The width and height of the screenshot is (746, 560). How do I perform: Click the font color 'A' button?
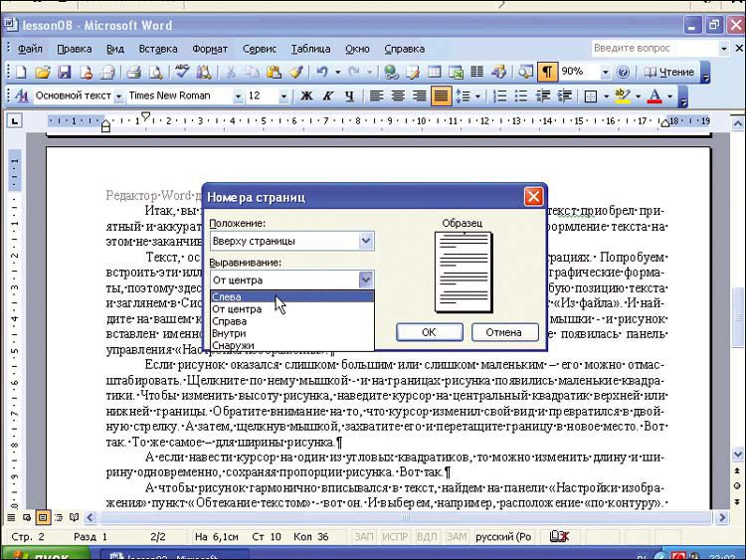pyautogui.click(x=653, y=96)
